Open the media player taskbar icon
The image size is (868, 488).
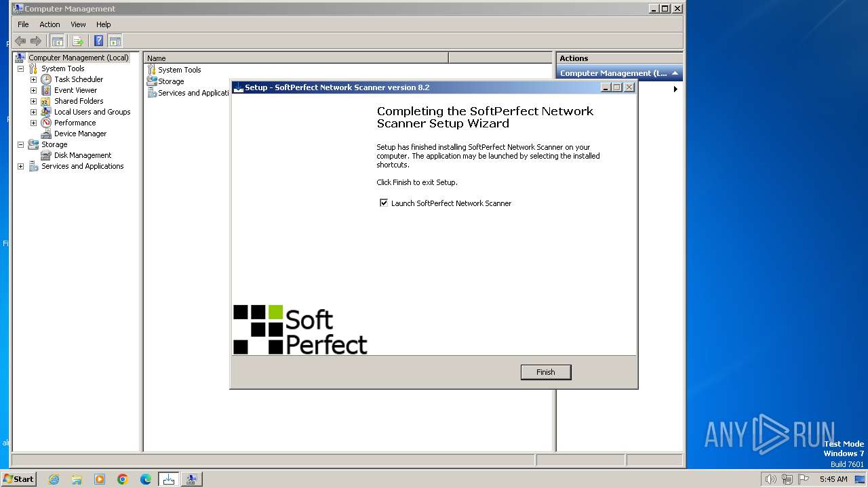[100, 479]
